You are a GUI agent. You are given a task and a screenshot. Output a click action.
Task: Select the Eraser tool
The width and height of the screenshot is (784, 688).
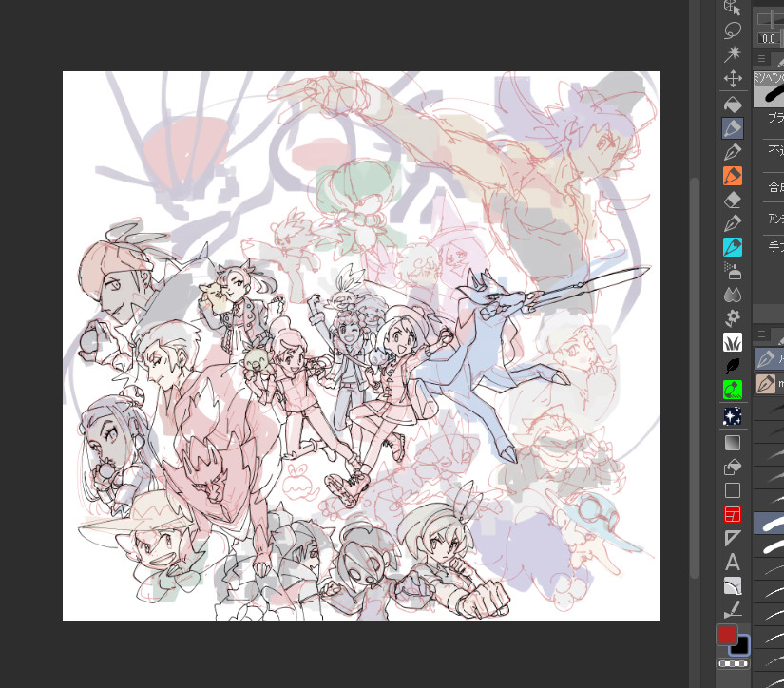[733, 200]
